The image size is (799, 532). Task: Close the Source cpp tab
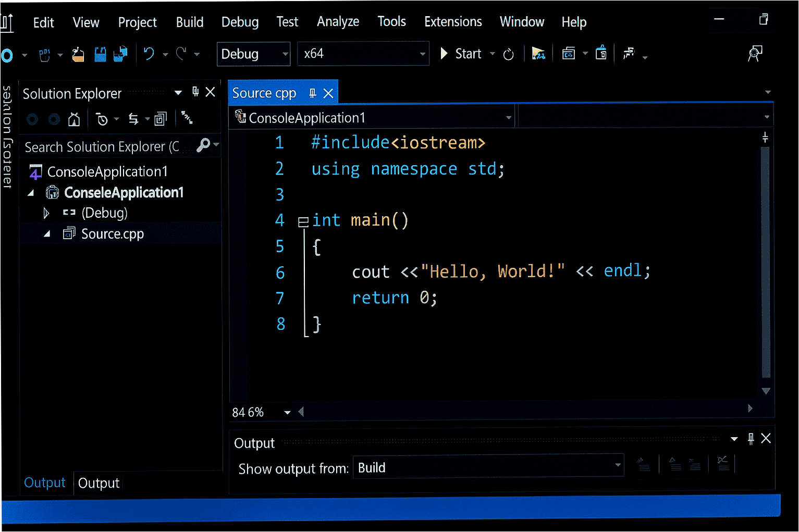coord(328,93)
